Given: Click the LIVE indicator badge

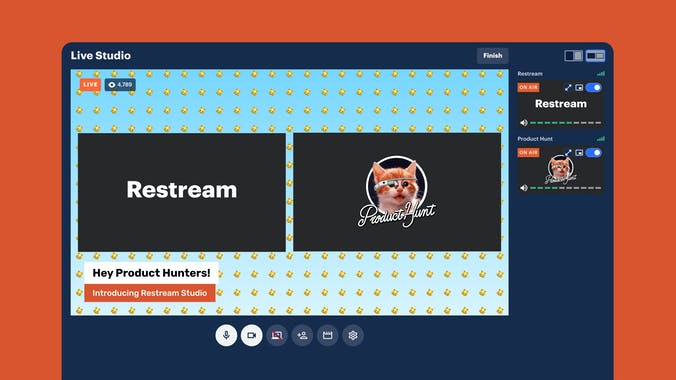Looking at the screenshot, I should tap(90, 85).
